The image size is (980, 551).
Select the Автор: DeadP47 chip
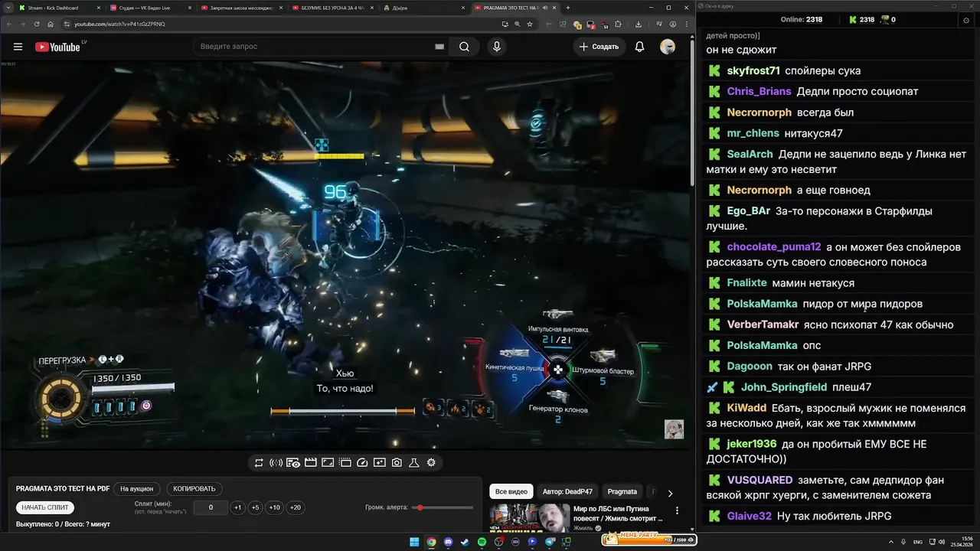567,492
